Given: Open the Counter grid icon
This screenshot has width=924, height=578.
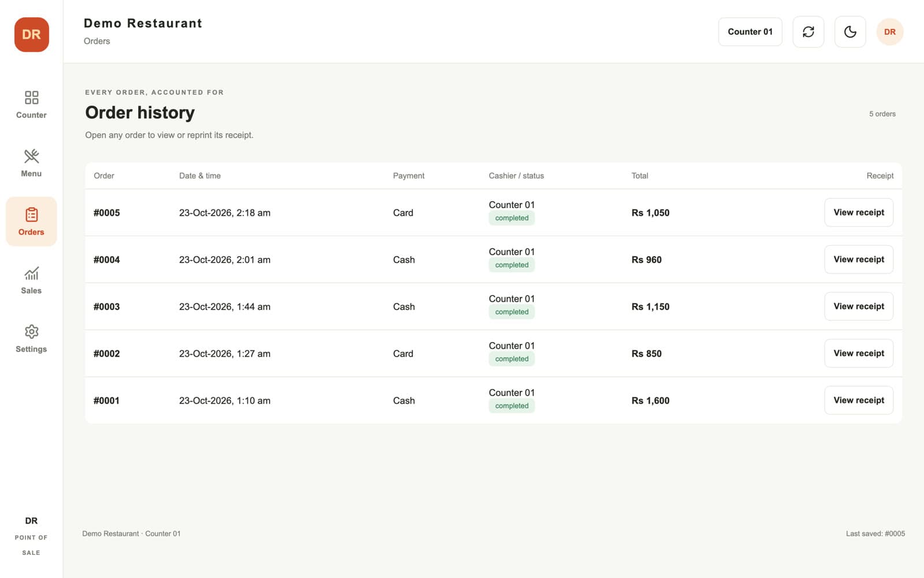Looking at the screenshot, I should tap(31, 97).
